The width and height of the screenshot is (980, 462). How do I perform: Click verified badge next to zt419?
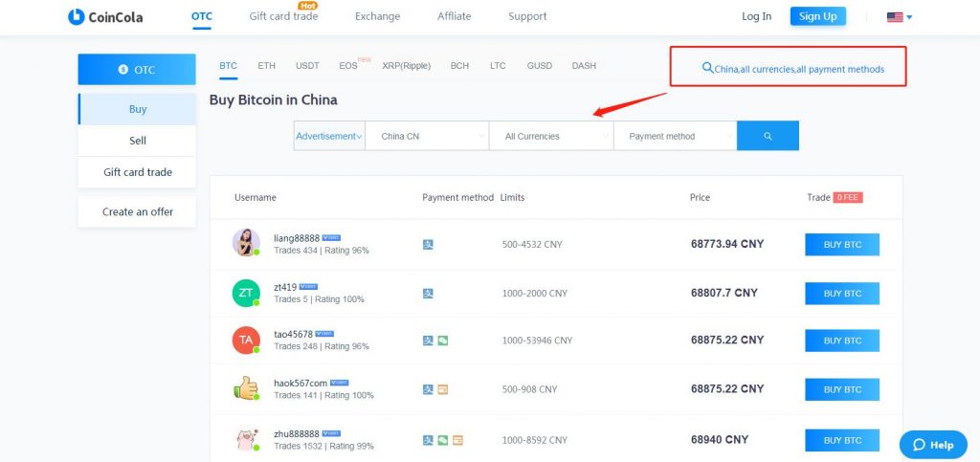pyautogui.click(x=308, y=287)
